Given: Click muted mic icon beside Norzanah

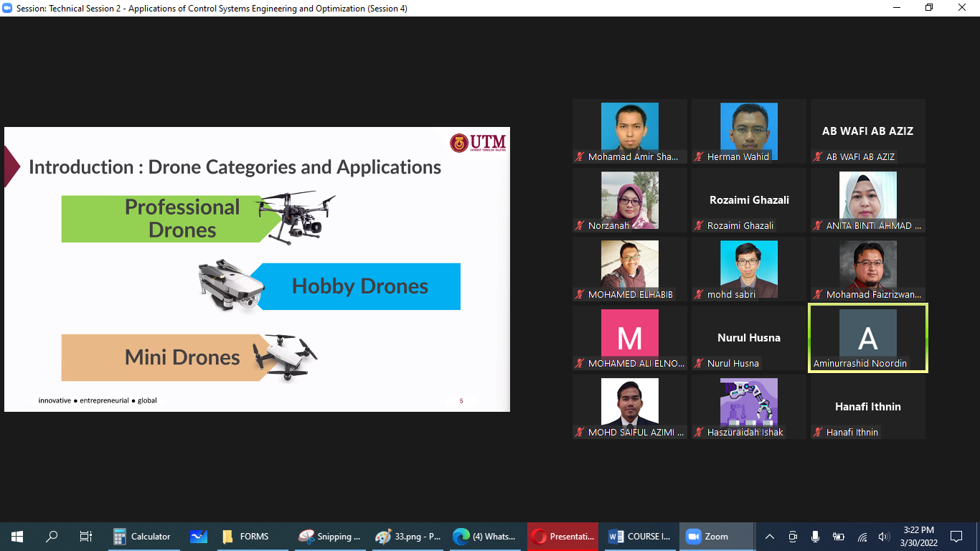Looking at the screenshot, I should pyautogui.click(x=580, y=225).
